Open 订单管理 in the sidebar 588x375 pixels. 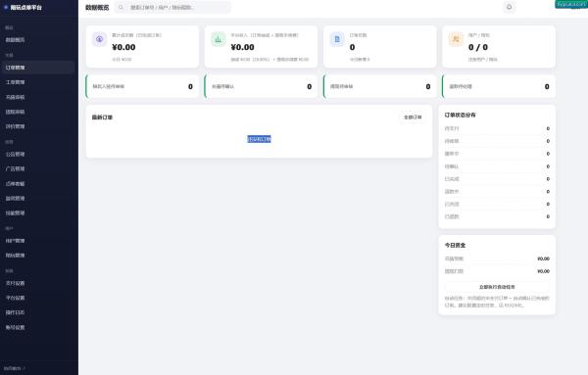pos(37,68)
